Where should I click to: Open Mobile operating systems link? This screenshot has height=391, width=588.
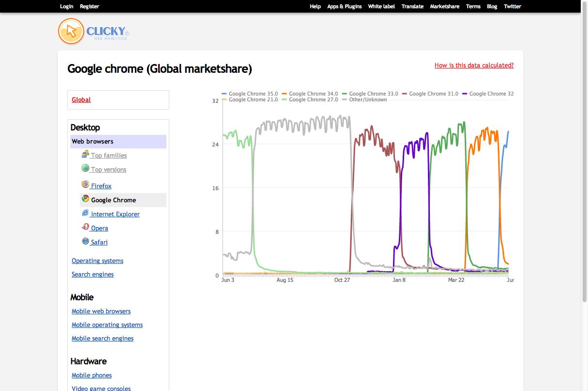(x=107, y=325)
